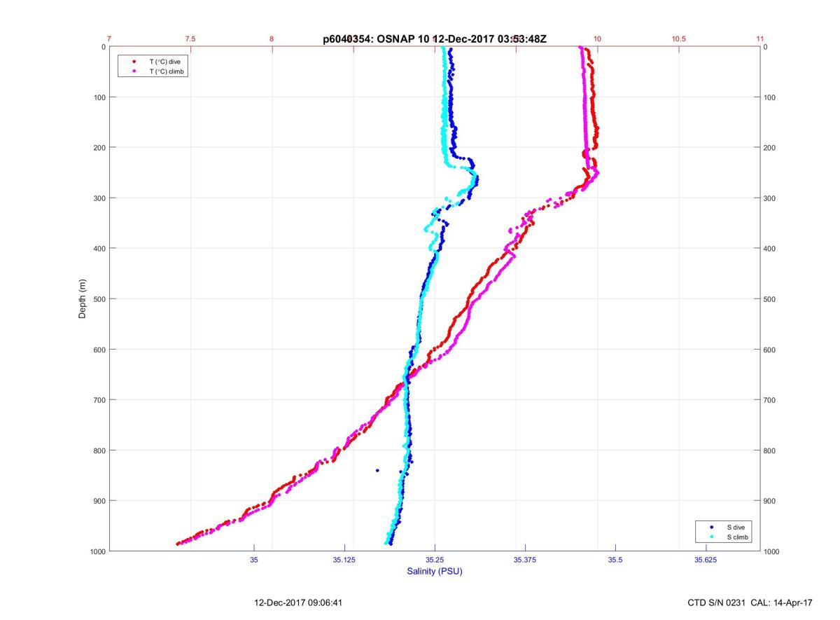
Task: Click the timestamp '12-Dec-2017 09:06:41' footer
Action: pos(298,602)
